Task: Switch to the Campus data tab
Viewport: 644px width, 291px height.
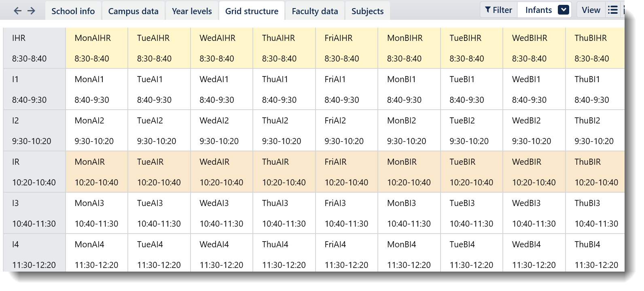Action: 133,11
